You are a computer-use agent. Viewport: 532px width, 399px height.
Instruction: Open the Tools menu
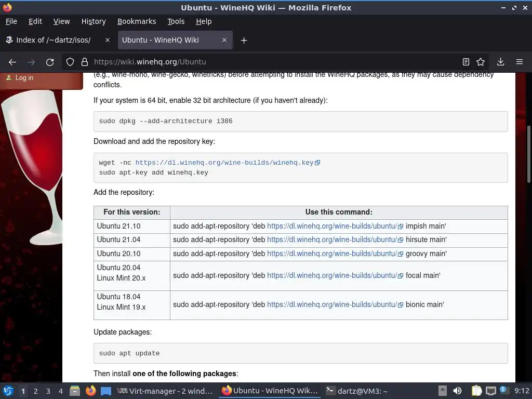[x=176, y=21]
